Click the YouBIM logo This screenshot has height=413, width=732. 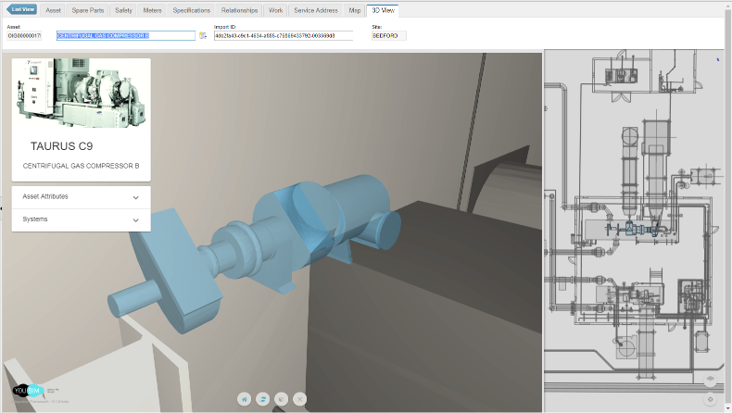28,391
